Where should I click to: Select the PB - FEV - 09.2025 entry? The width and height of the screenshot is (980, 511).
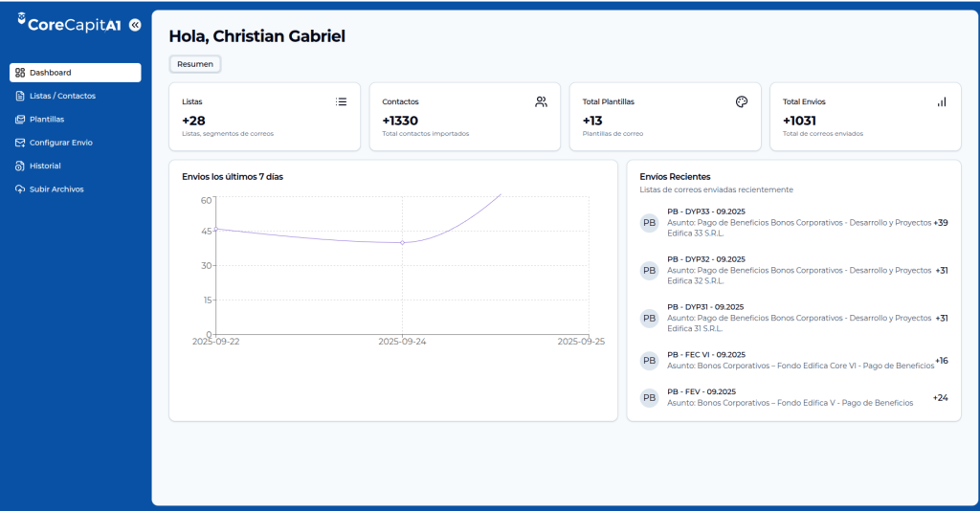click(702, 391)
